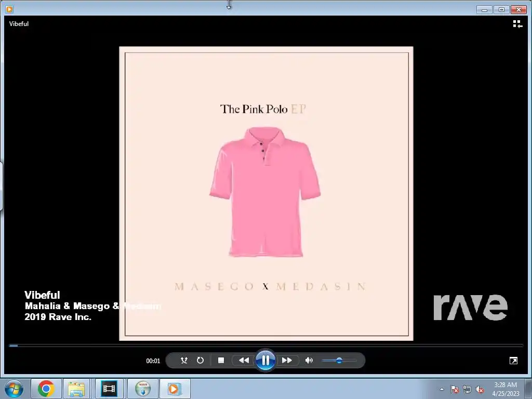Mute the player volume speaker icon
Image resolution: width=532 pixels, height=399 pixels.
coord(309,361)
